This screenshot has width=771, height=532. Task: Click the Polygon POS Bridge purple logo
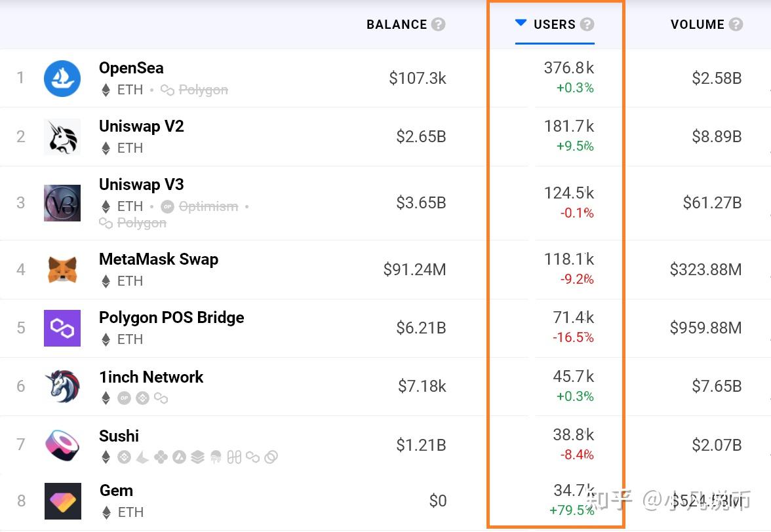point(62,328)
